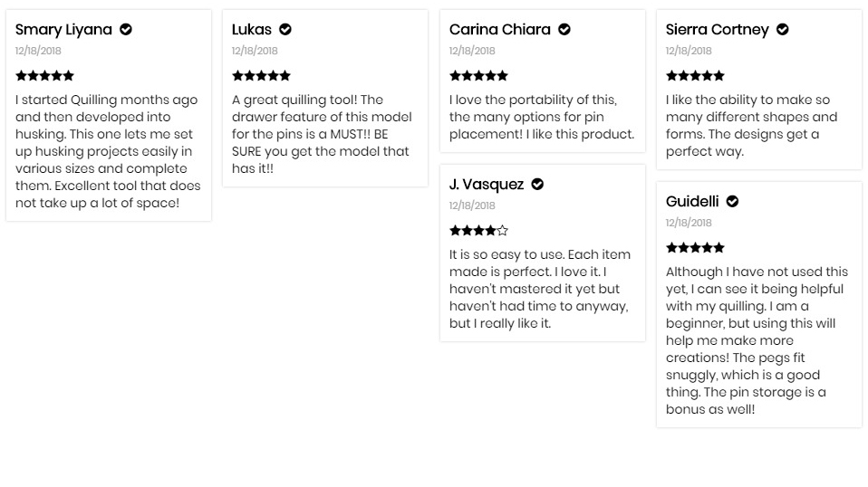Click verified badge next to Smary Liyana
This screenshot has width=868, height=487.
point(126,29)
